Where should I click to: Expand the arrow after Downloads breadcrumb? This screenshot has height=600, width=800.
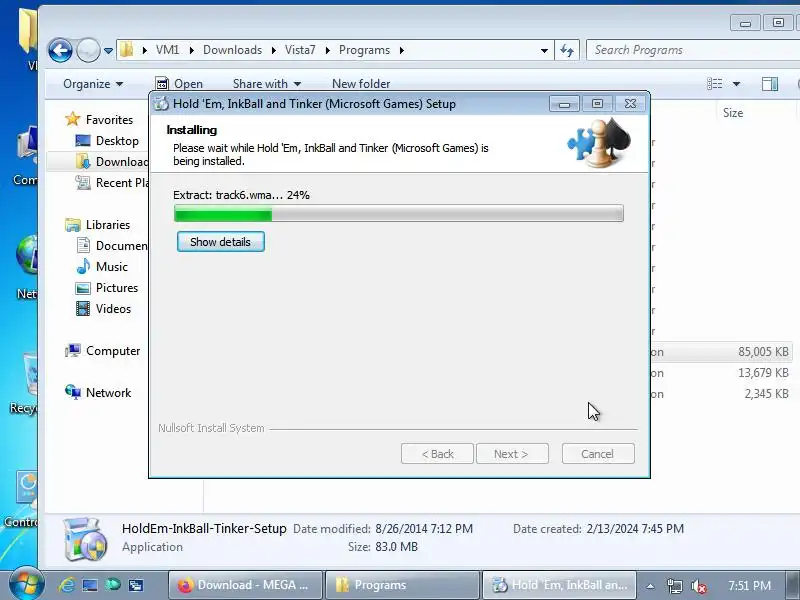[x=274, y=50]
